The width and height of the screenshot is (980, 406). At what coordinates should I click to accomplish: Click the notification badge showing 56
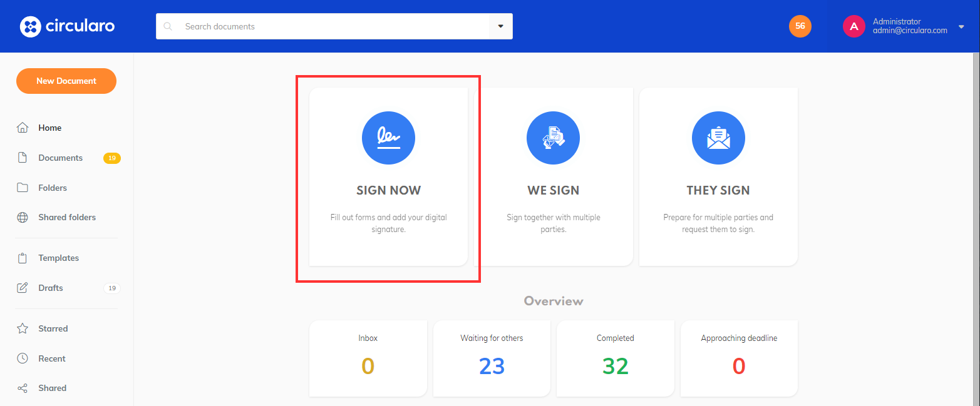(800, 26)
